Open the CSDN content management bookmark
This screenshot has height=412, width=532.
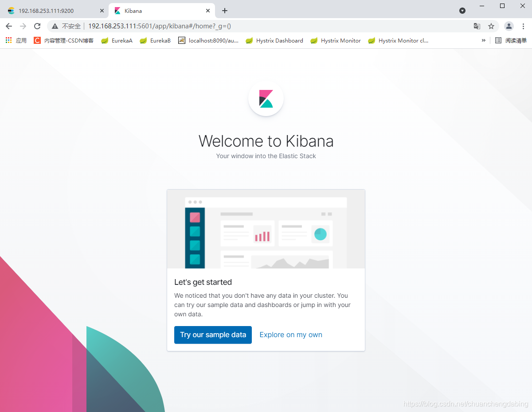click(64, 40)
